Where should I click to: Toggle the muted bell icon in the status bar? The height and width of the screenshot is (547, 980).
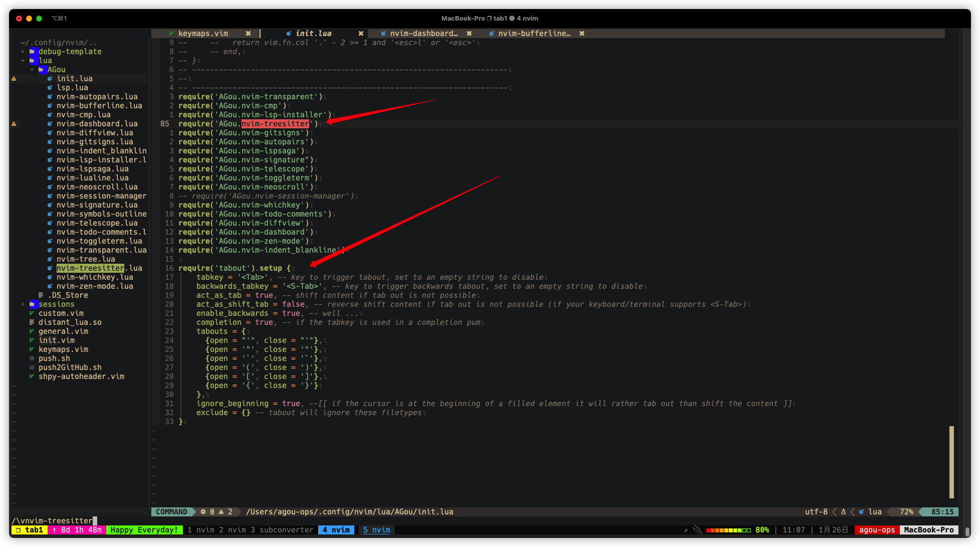point(697,529)
